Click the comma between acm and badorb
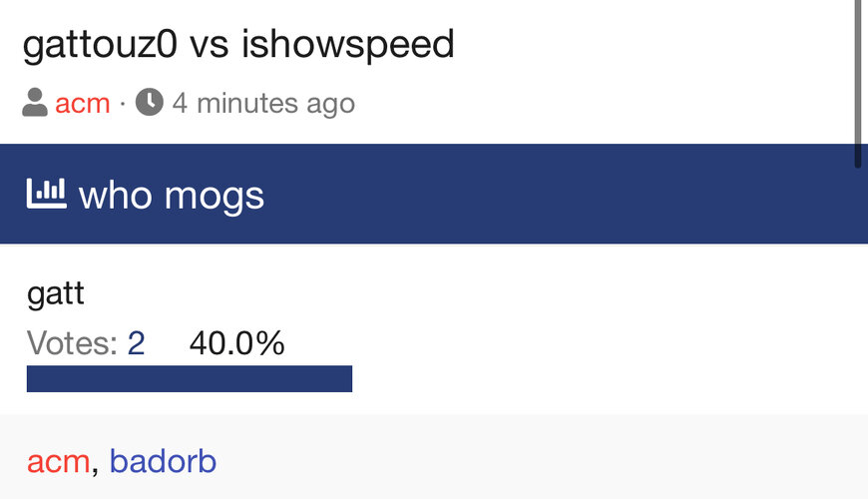This screenshot has width=868, height=499. (x=96, y=467)
